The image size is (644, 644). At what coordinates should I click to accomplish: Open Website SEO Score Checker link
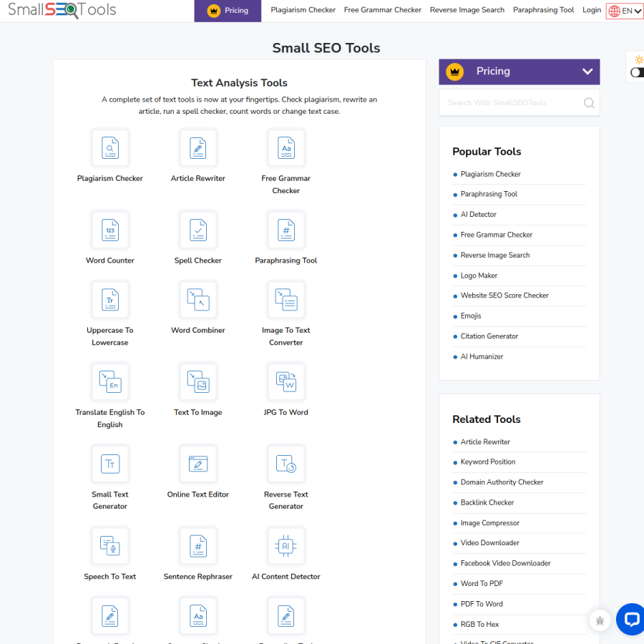pyautogui.click(x=504, y=296)
